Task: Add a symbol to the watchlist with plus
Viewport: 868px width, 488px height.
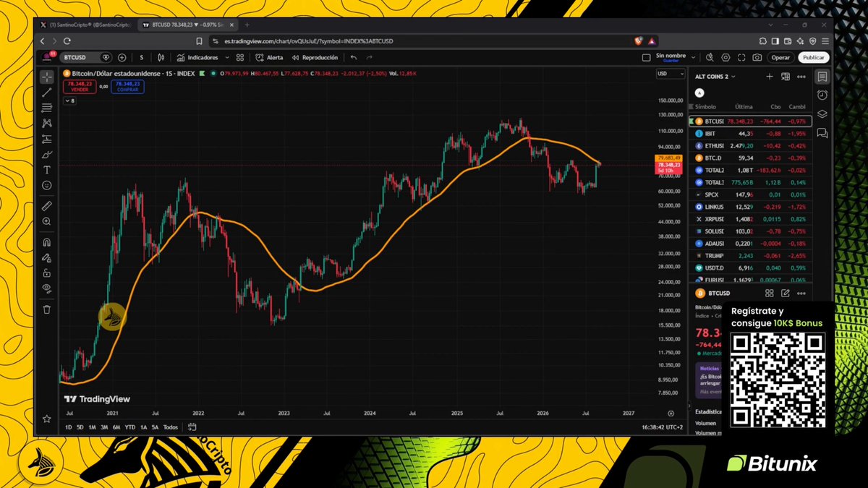Action: pos(770,76)
